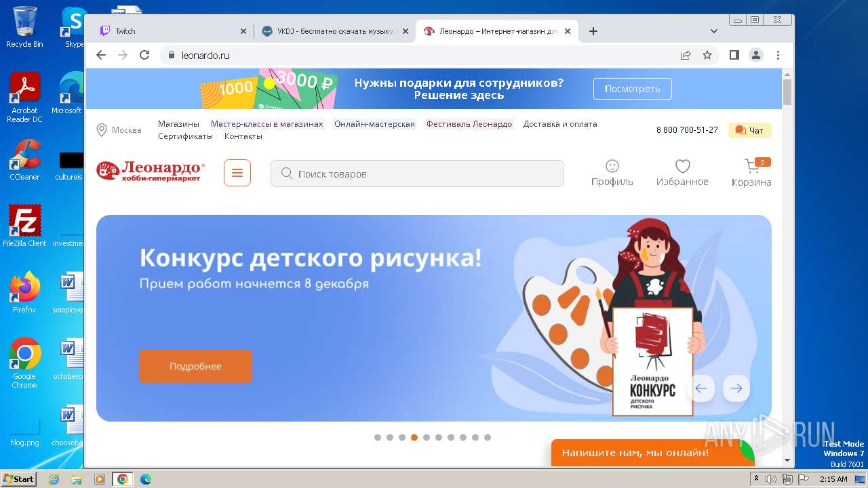Show hidden tray icons arrow
The width and height of the screenshot is (868, 488).
(x=757, y=479)
